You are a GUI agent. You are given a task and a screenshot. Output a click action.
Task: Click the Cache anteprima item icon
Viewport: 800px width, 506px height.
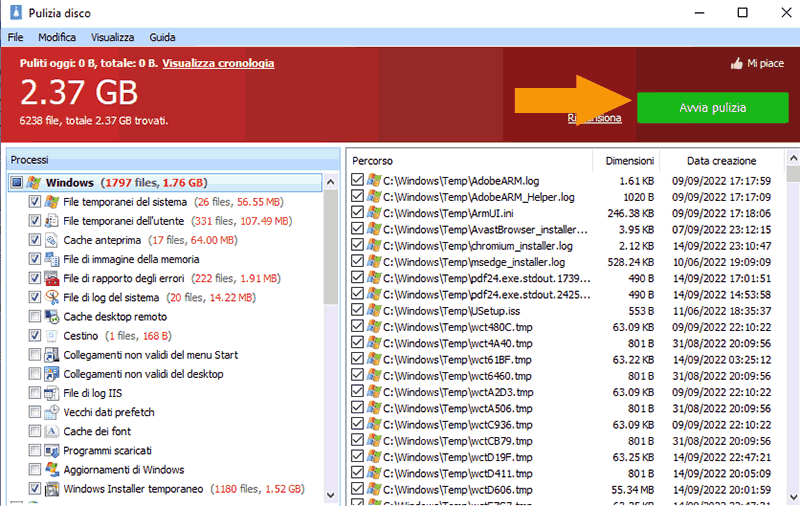click(52, 240)
